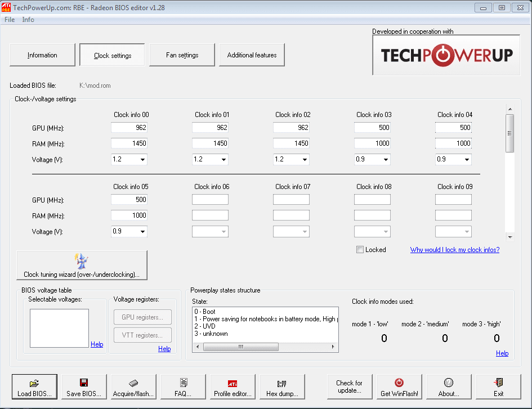The height and width of the screenshot is (409, 532).
Task: Click the Check for update button
Action: click(x=350, y=386)
